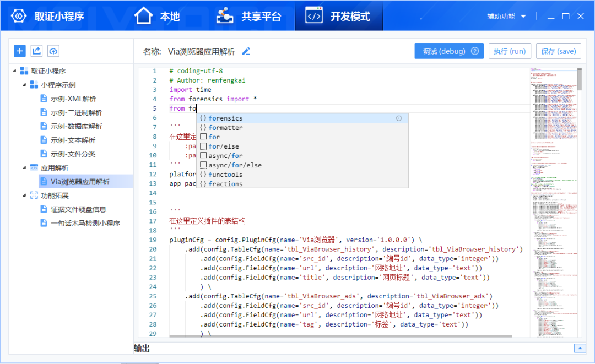
Task: Click the file icon beside 示例-数据库解析
Action: [x=44, y=126]
